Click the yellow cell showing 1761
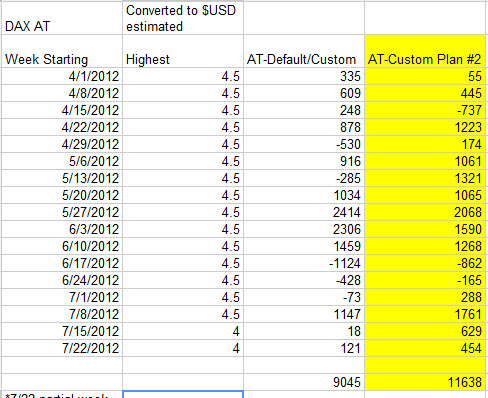The width and height of the screenshot is (488, 398). tap(425, 314)
